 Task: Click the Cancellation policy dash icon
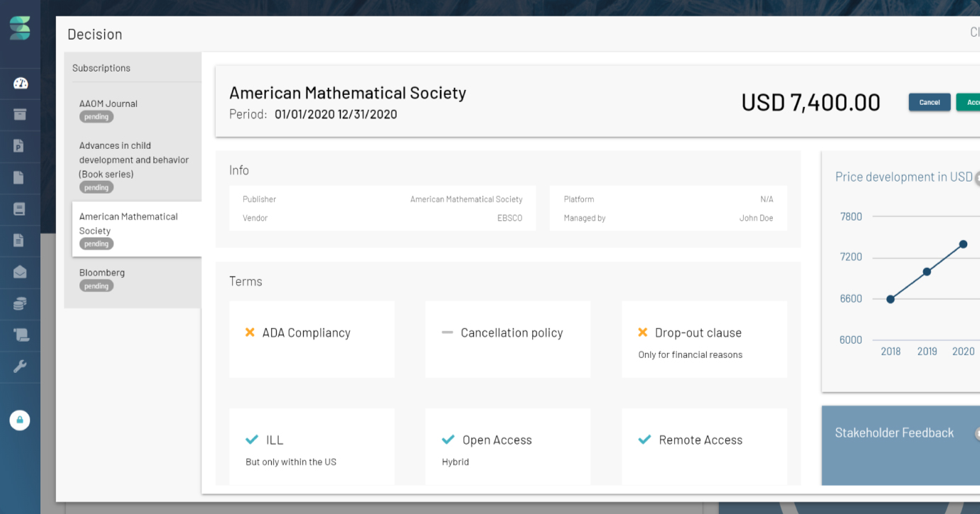tap(447, 332)
